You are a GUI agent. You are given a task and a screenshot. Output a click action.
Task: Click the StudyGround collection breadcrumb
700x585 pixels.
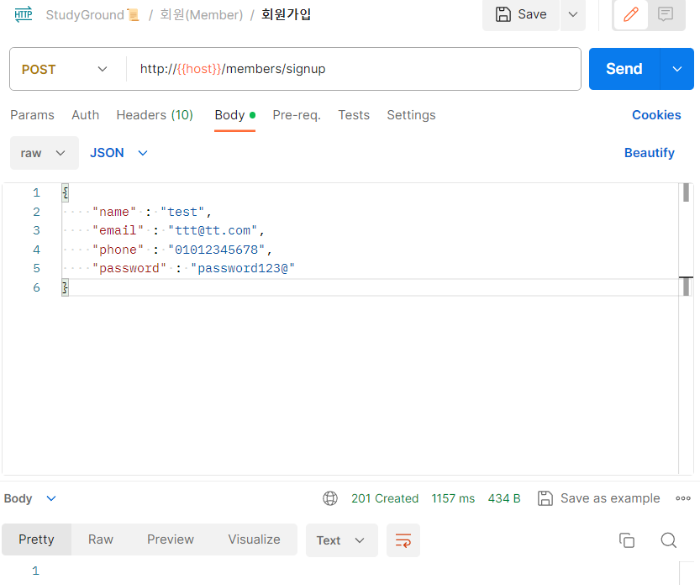pos(92,15)
